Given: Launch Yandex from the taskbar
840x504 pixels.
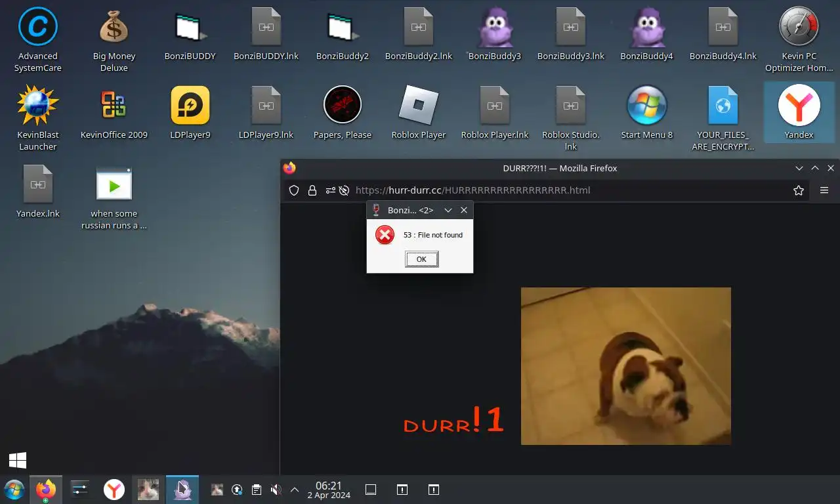Looking at the screenshot, I should [x=114, y=490].
